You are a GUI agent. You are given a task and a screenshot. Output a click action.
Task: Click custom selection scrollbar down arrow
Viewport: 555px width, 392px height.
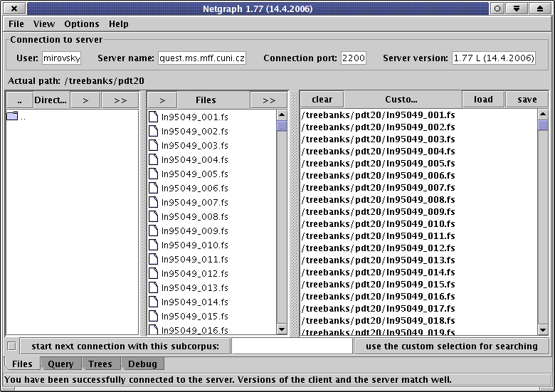(x=543, y=330)
